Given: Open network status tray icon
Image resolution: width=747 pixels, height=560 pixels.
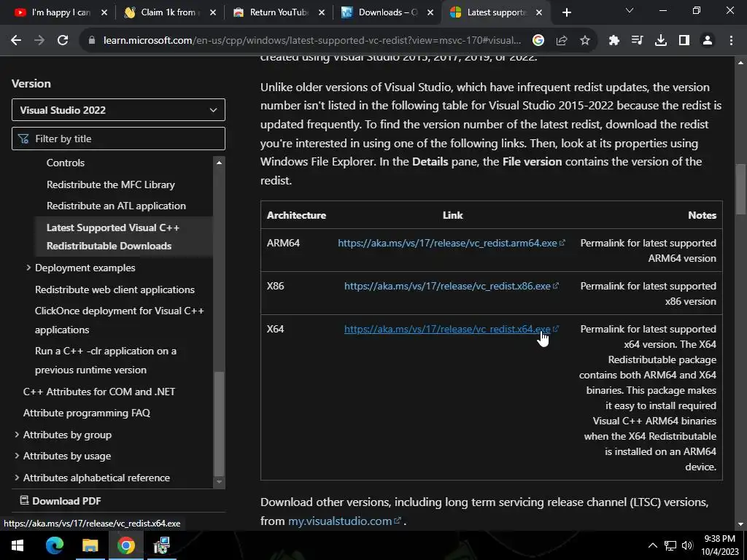Looking at the screenshot, I should pos(670,545).
